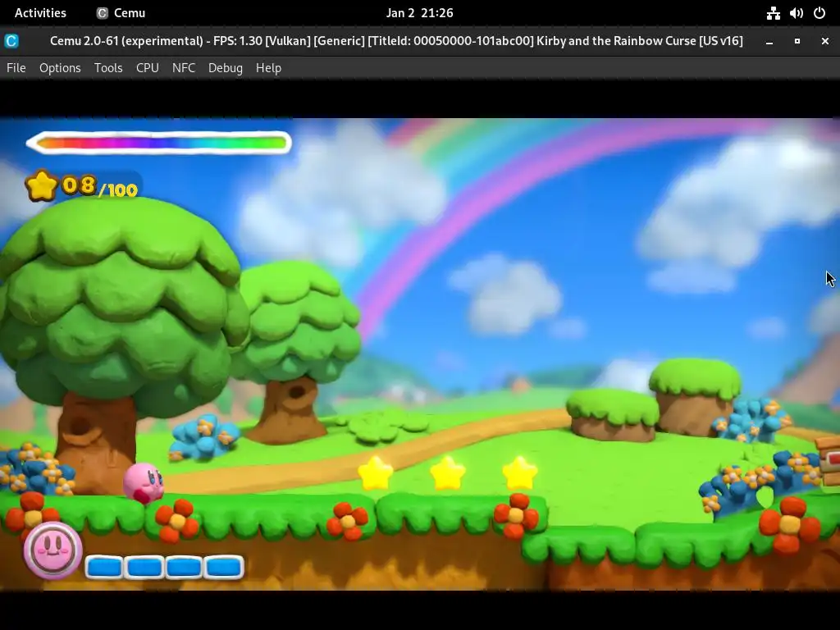This screenshot has width=840, height=630.
Task: Click the Cemu window title text
Action: [396, 41]
